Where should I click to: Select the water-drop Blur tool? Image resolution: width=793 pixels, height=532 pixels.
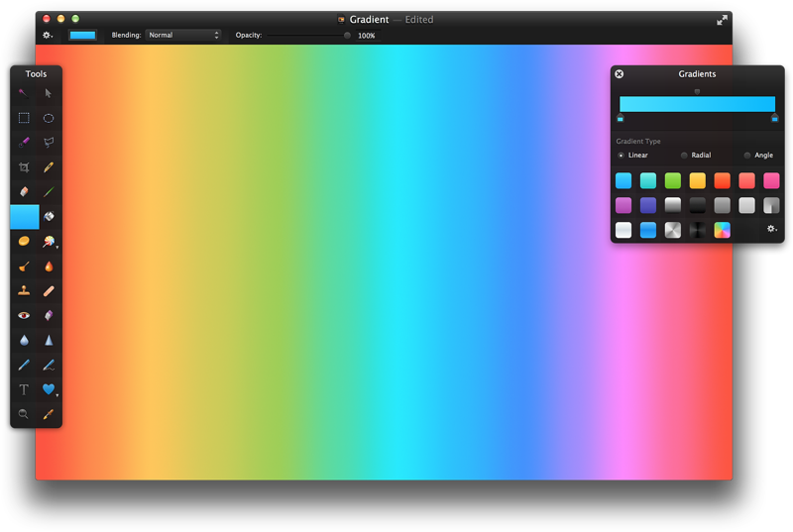[24, 340]
